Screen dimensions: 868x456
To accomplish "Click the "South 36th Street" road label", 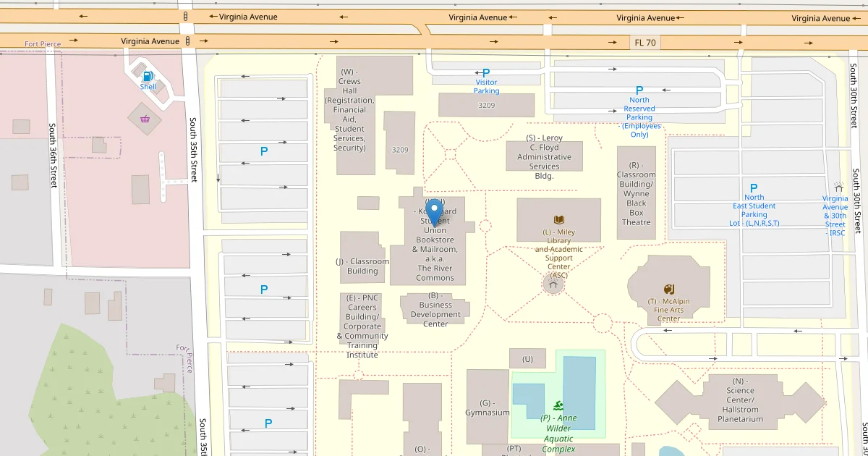I will tap(53, 156).
